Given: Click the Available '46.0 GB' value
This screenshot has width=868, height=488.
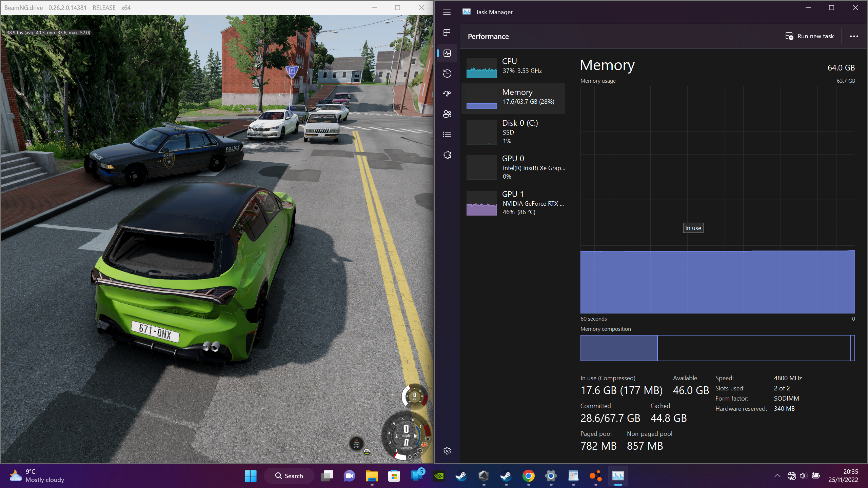Looking at the screenshot, I should click(691, 390).
